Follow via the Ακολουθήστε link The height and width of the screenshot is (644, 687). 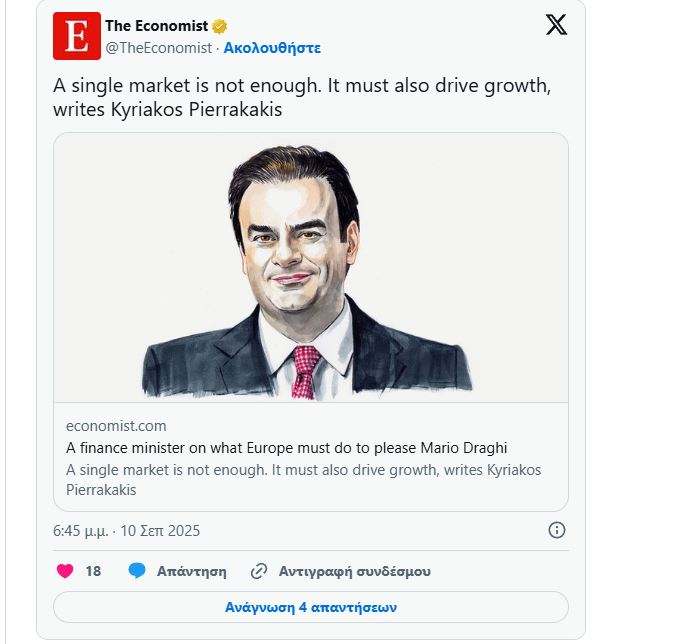[272, 48]
